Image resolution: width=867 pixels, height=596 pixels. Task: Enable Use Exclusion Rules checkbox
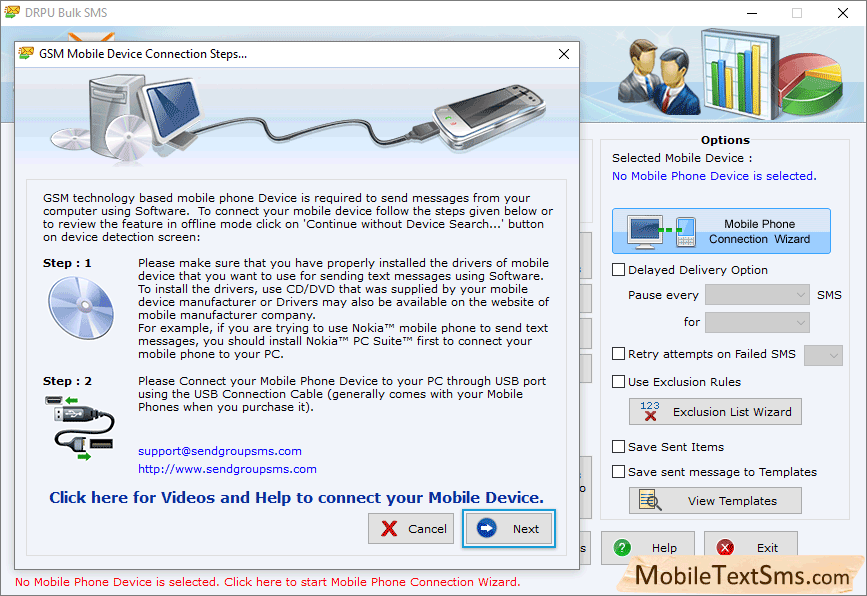[x=618, y=381]
